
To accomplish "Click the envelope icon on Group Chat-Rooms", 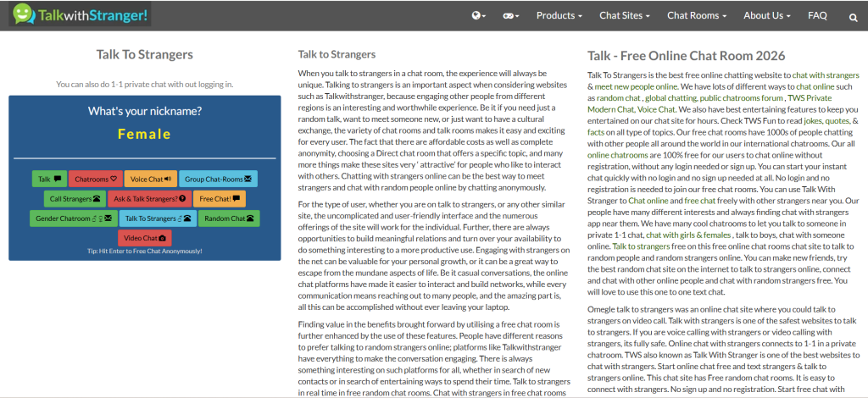I will point(248,179).
